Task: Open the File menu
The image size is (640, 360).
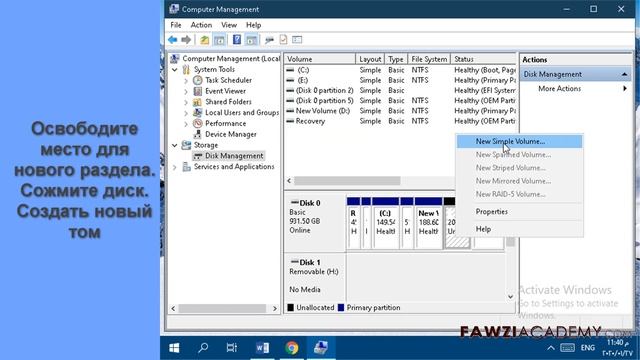Action: 176,25
